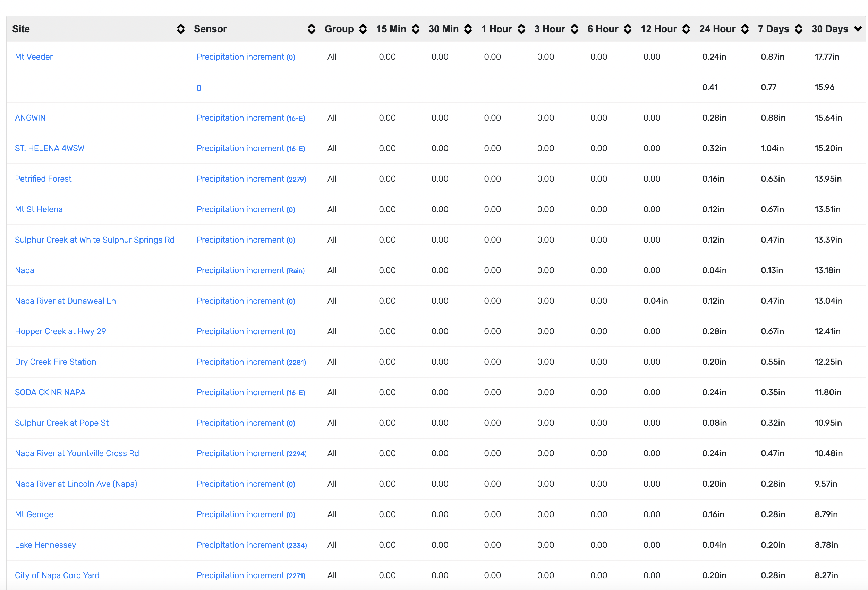868x590 pixels.
Task: Toggle 30 Days descending sort chevron
Action: pos(858,29)
